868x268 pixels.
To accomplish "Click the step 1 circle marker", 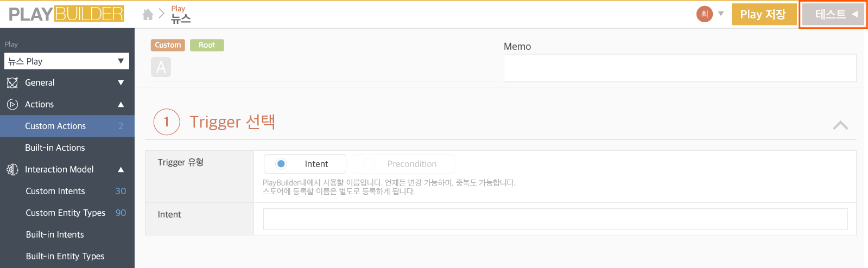I will [166, 122].
